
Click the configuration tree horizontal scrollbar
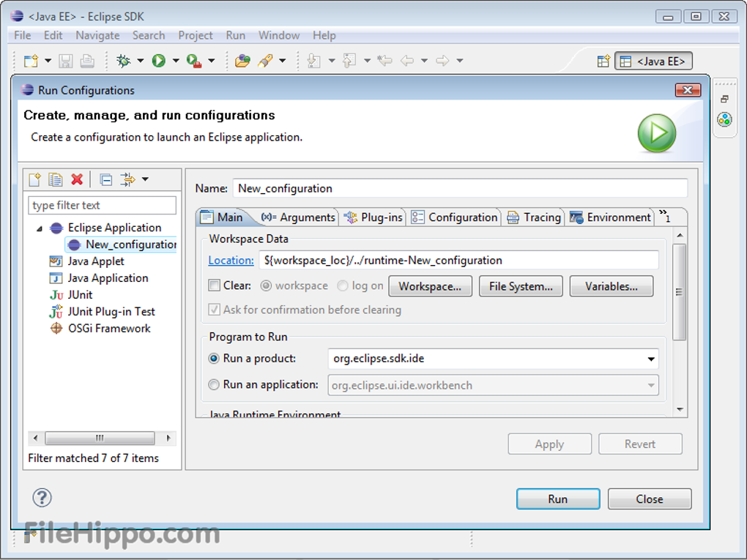(100, 438)
